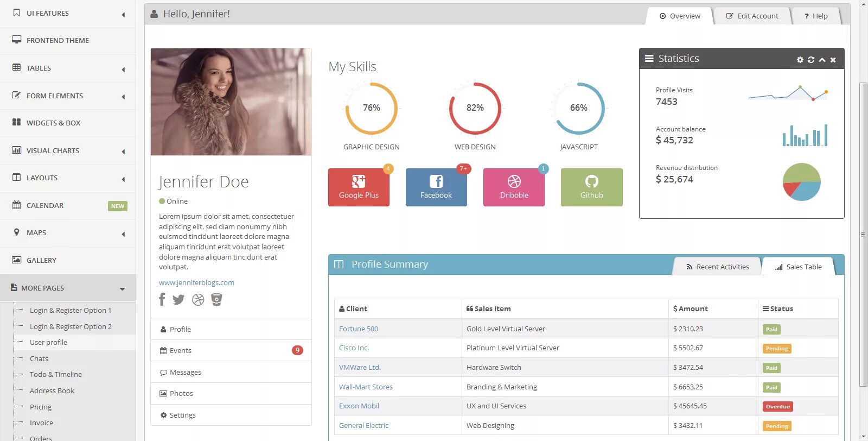Viewport: 868px width, 441px height.
Task: Open the Dribbble icon below jenniferblogs link
Action: click(198, 300)
